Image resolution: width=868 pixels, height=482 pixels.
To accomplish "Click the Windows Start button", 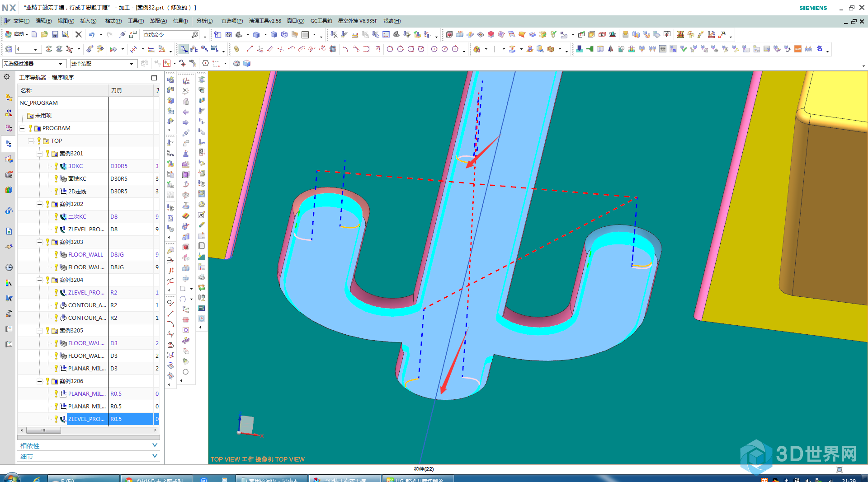I will pos(11,478).
